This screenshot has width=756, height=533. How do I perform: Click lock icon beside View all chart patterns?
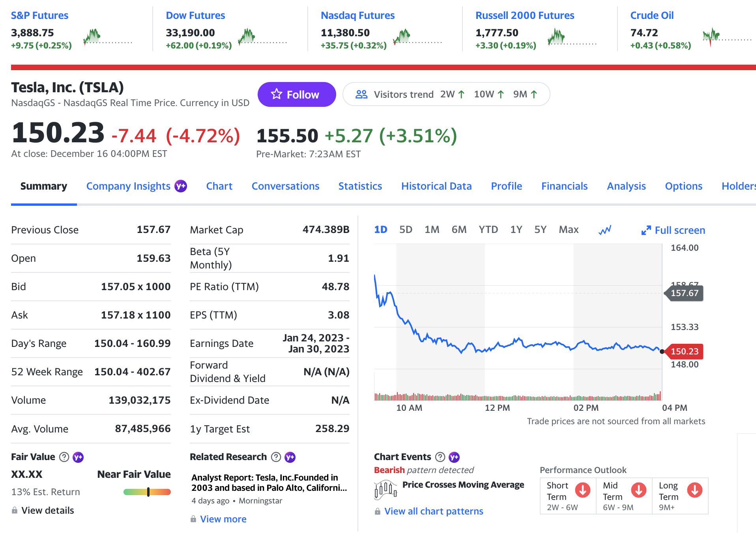point(378,511)
